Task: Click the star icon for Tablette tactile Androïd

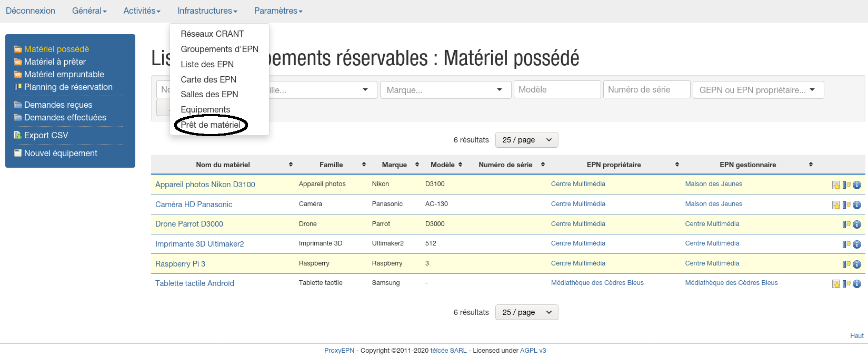Action: pyautogui.click(x=836, y=284)
